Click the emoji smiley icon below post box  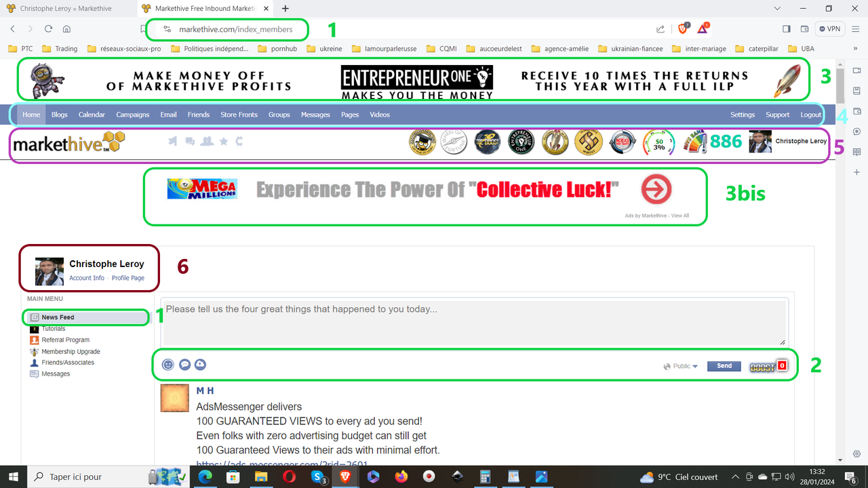click(x=168, y=365)
